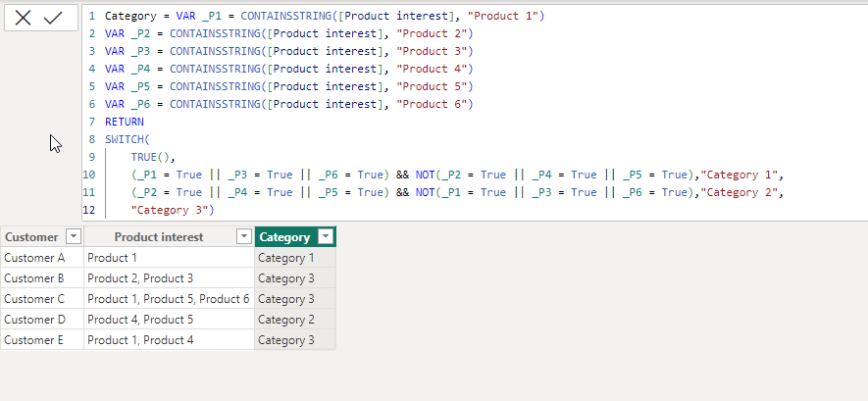This screenshot has width=868, height=401.
Task: Cancel the formula with the X icon
Action: 23,19
